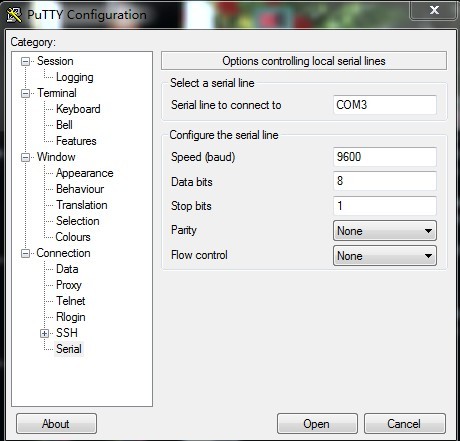
Task: Open the Flow control dropdown
Action: [385, 256]
